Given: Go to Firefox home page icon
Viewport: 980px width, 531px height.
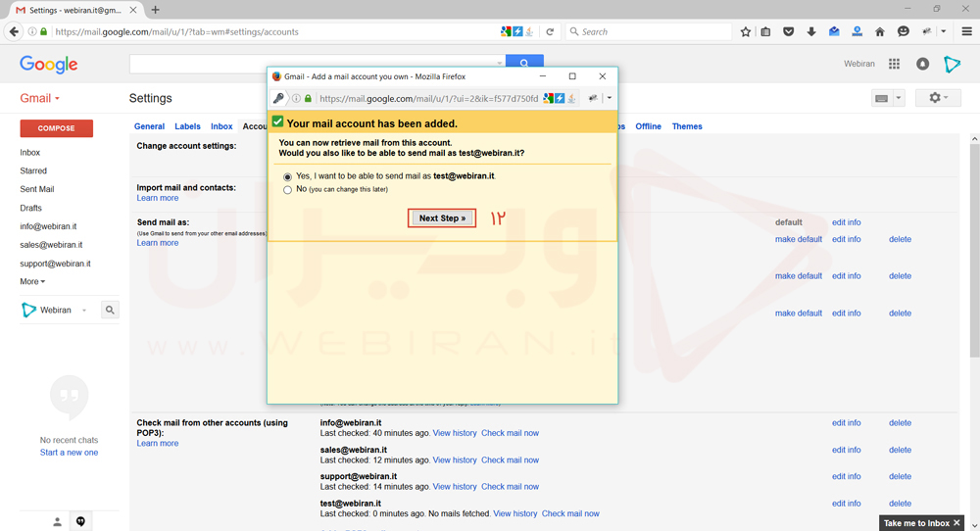Looking at the screenshot, I should [880, 31].
